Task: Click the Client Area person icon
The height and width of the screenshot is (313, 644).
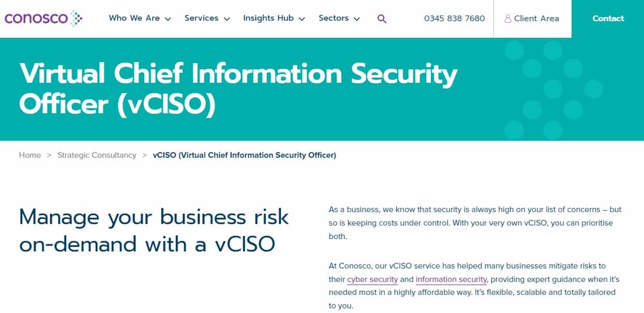Action: point(508,19)
